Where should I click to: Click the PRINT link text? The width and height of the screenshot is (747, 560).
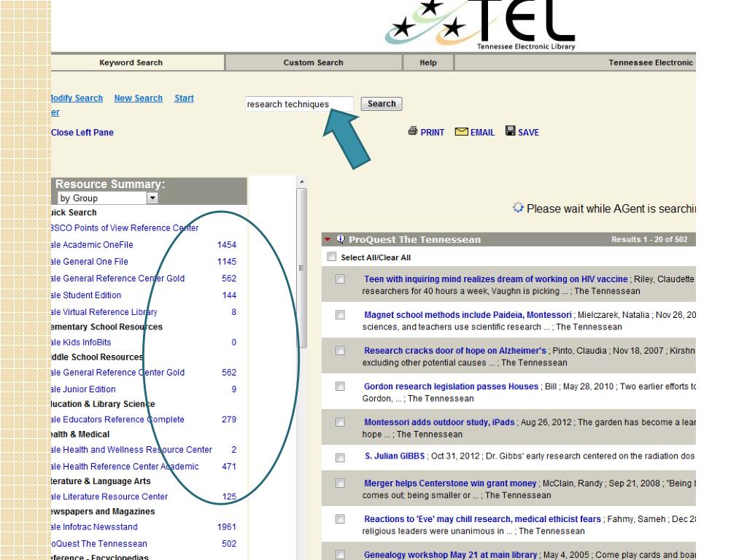432,133
